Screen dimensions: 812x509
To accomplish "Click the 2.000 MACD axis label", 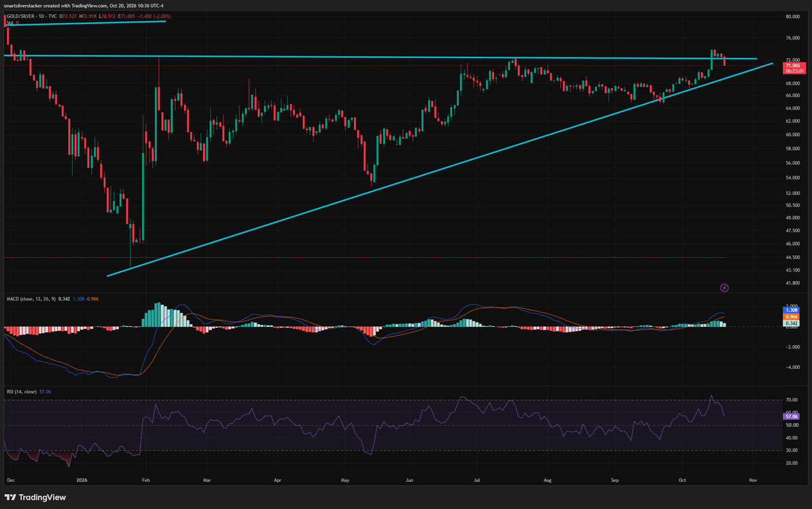I will tap(793, 306).
